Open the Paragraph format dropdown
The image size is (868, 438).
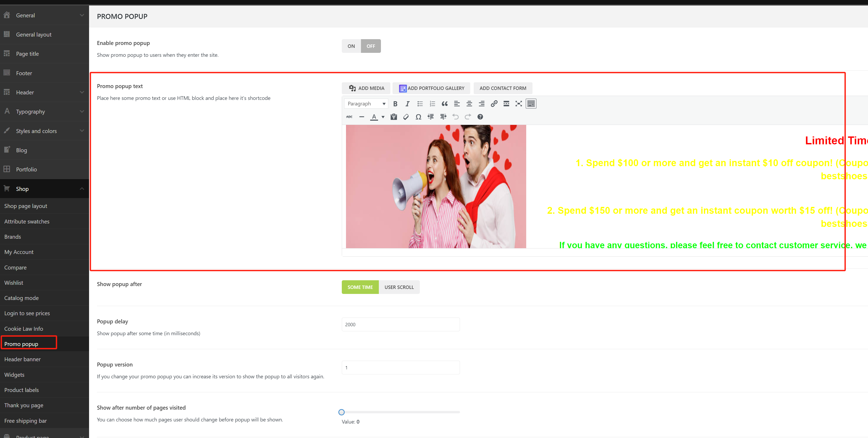[366, 104]
